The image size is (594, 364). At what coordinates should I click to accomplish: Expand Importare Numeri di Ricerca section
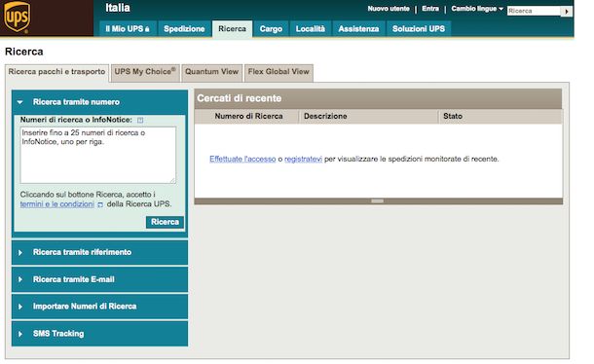pyautogui.click(x=99, y=307)
